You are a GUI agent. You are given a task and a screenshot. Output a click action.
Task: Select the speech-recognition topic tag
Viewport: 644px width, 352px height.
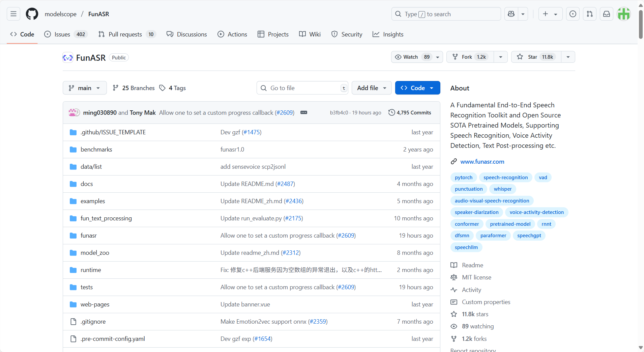(x=505, y=177)
